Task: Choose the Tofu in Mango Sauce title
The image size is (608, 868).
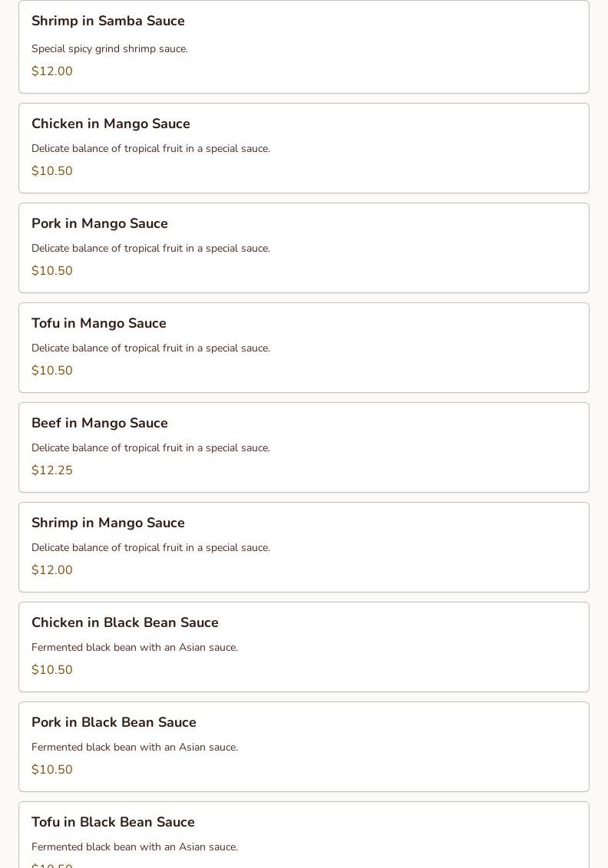Action: coord(99,323)
